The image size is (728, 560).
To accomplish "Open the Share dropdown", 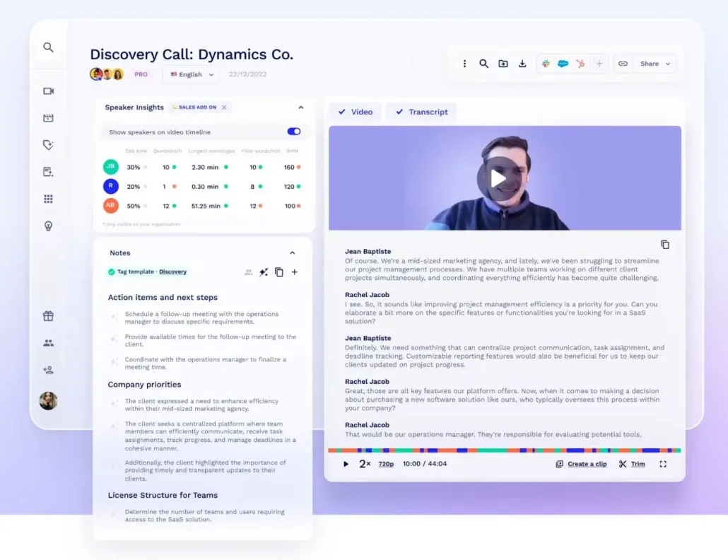I will pos(654,64).
